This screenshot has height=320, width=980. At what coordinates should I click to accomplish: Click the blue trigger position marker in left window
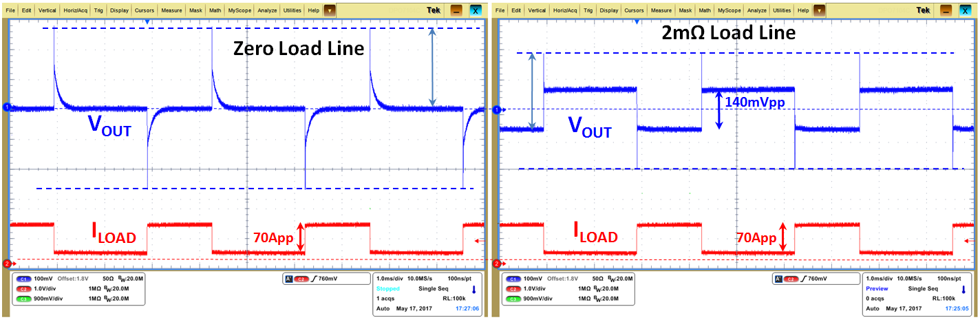(x=147, y=23)
